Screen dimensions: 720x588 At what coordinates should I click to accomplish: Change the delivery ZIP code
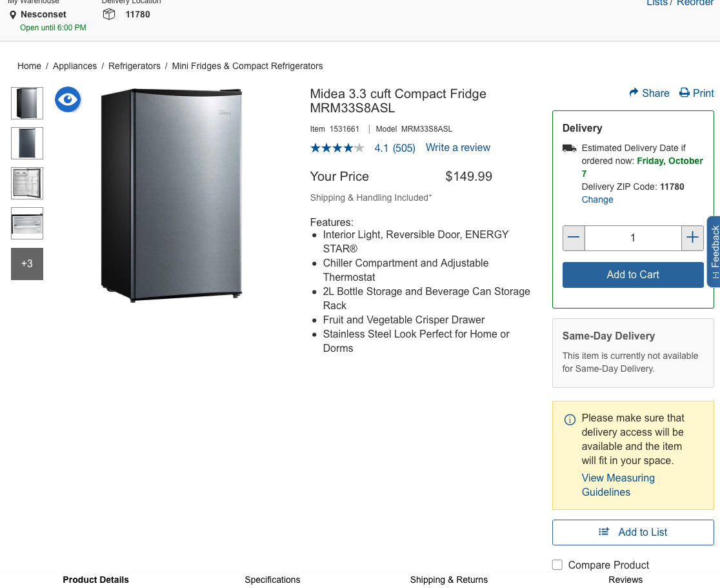(597, 199)
